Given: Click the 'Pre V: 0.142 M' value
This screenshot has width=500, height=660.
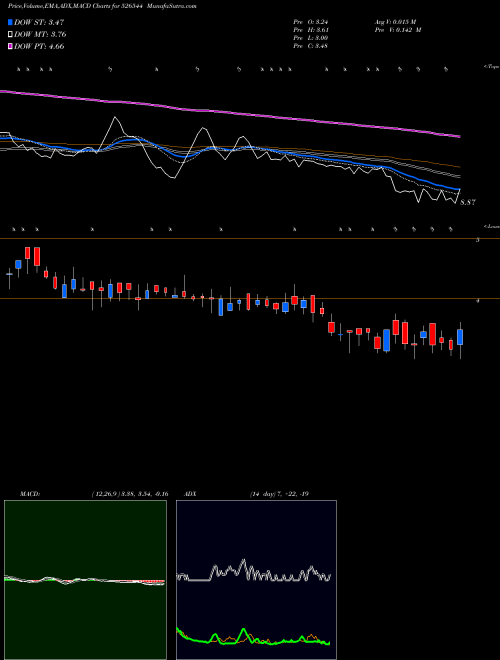Looking at the screenshot, I should (x=397, y=30).
